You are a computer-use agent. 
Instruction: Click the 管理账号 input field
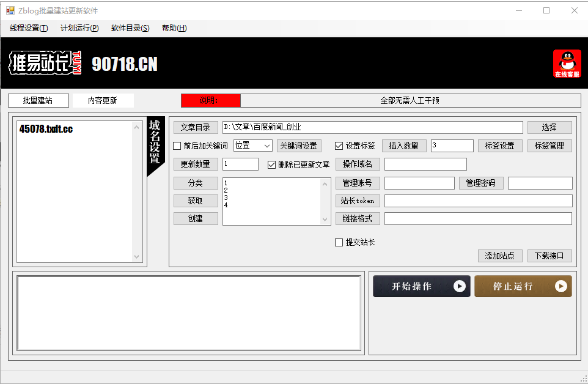click(x=419, y=183)
